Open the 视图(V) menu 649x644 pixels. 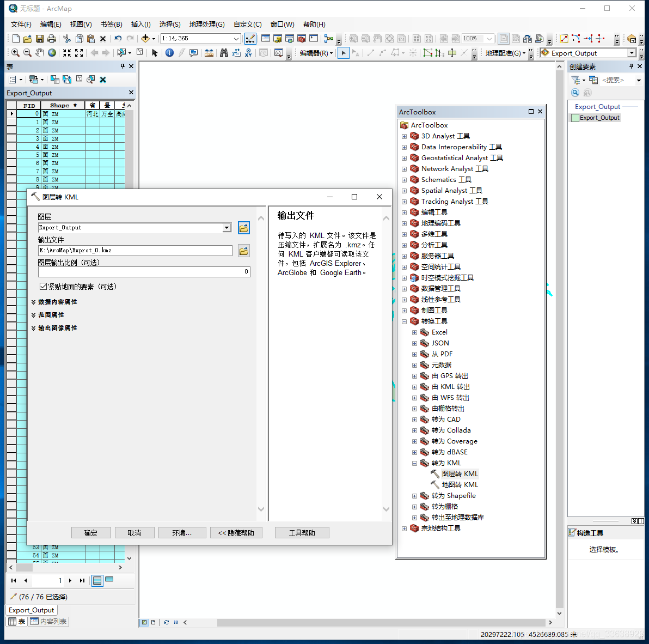(81, 24)
